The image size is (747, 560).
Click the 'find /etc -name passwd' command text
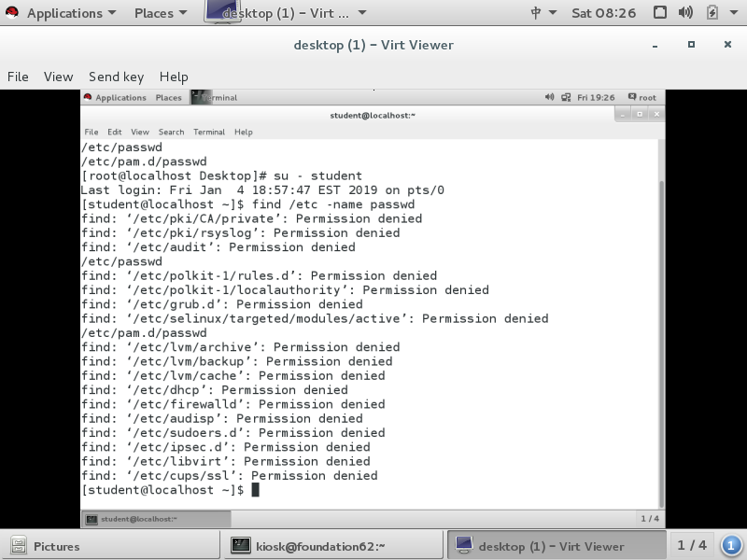333,204
